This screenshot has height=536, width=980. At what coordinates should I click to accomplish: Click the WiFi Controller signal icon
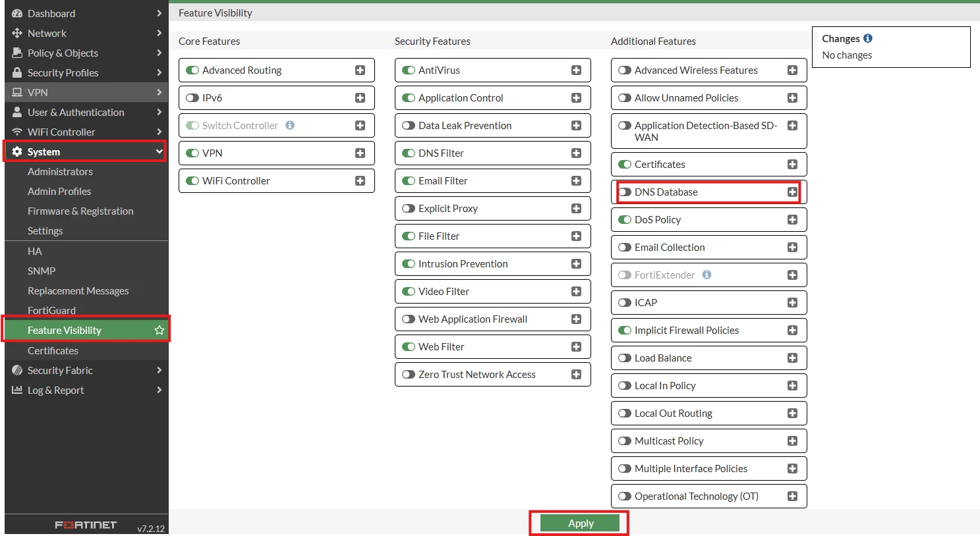(17, 132)
